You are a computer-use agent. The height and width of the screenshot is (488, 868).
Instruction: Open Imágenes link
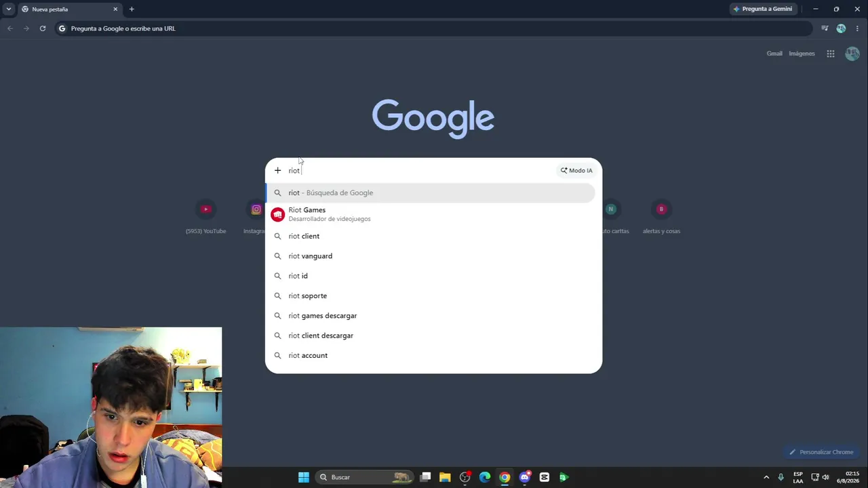coord(802,54)
